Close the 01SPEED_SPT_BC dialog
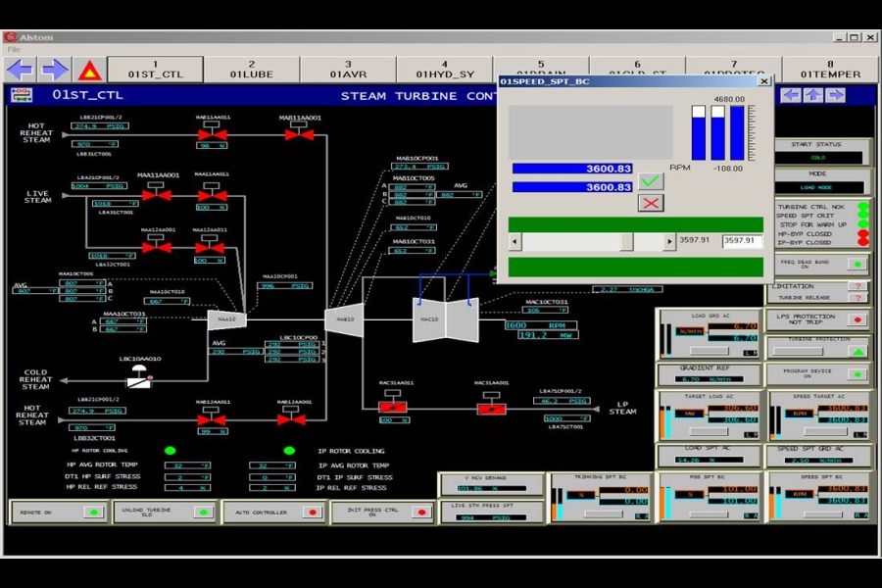 point(763,81)
